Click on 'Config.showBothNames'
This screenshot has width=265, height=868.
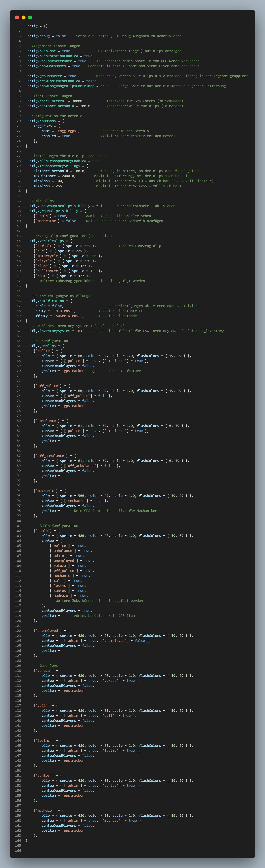point(46,66)
